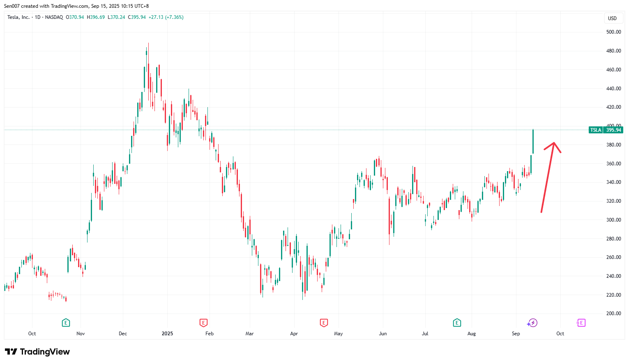This screenshot has height=364, width=629.
Task: Click the close value C395.94
Action: point(137,17)
